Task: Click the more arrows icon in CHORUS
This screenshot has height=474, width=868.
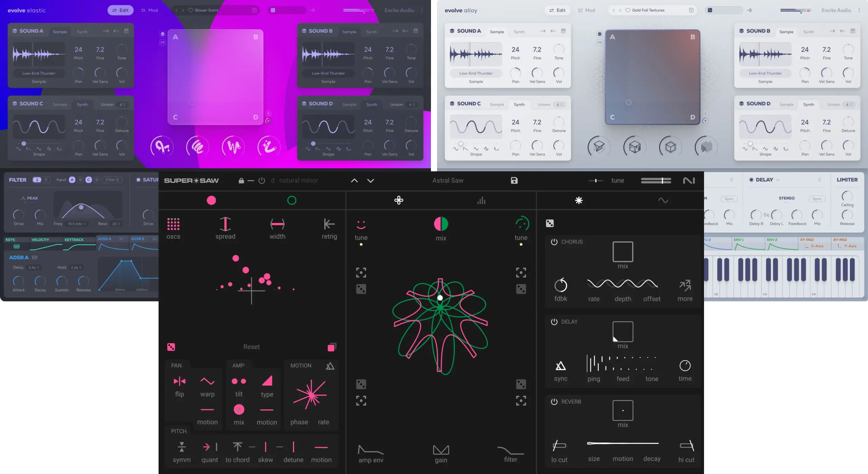Action: pos(685,285)
